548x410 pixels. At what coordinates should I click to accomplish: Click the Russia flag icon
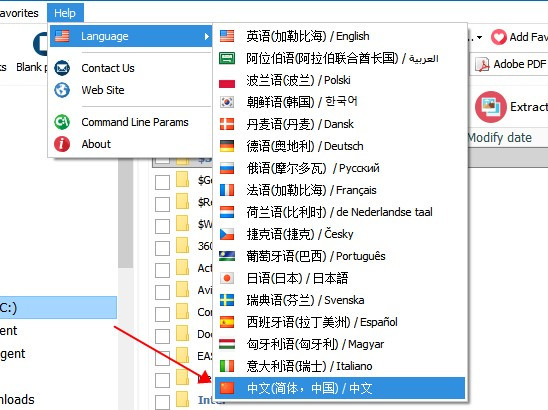[227, 168]
